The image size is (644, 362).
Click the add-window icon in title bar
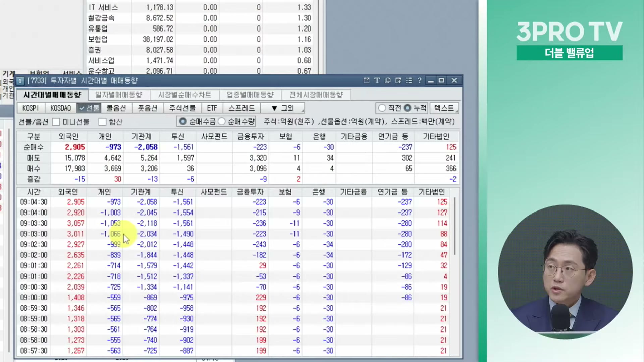pyautogui.click(x=398, y=81)
